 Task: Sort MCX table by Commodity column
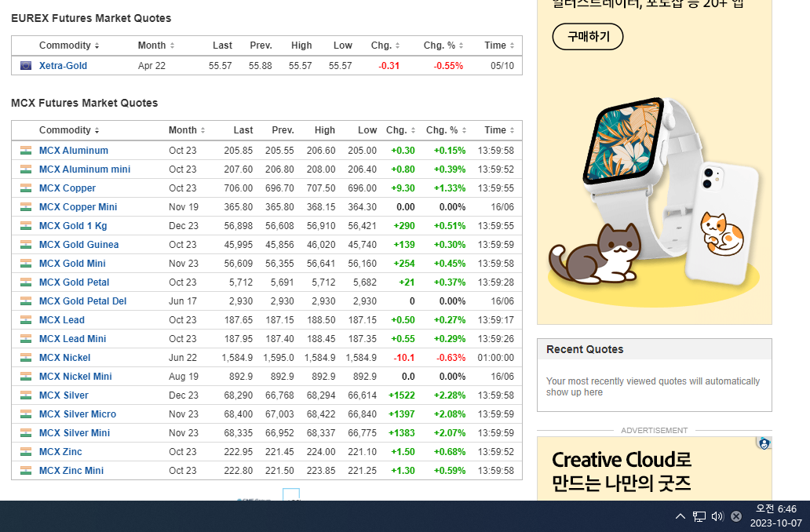click(69, 130)
